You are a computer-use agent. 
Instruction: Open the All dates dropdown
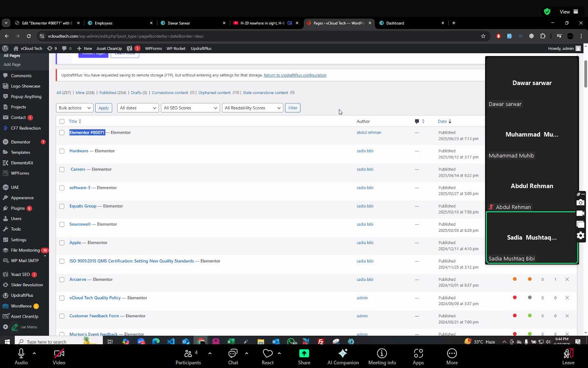point(138,108)
